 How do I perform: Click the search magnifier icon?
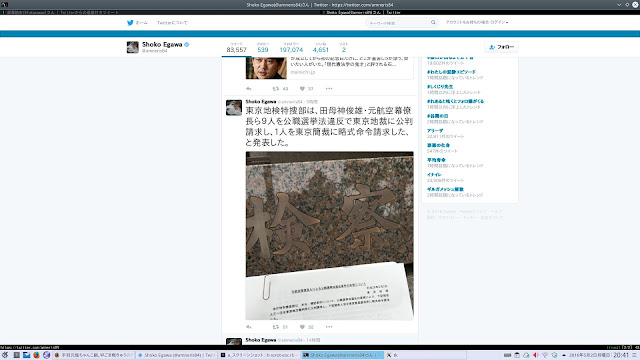pyautogui.click(x=433, y=22)
